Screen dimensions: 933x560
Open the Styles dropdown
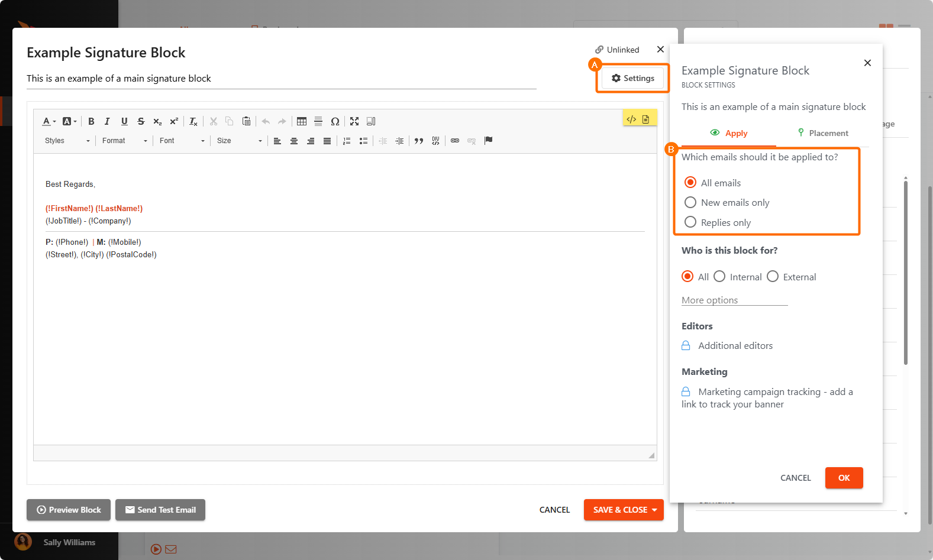click(67, 141)
